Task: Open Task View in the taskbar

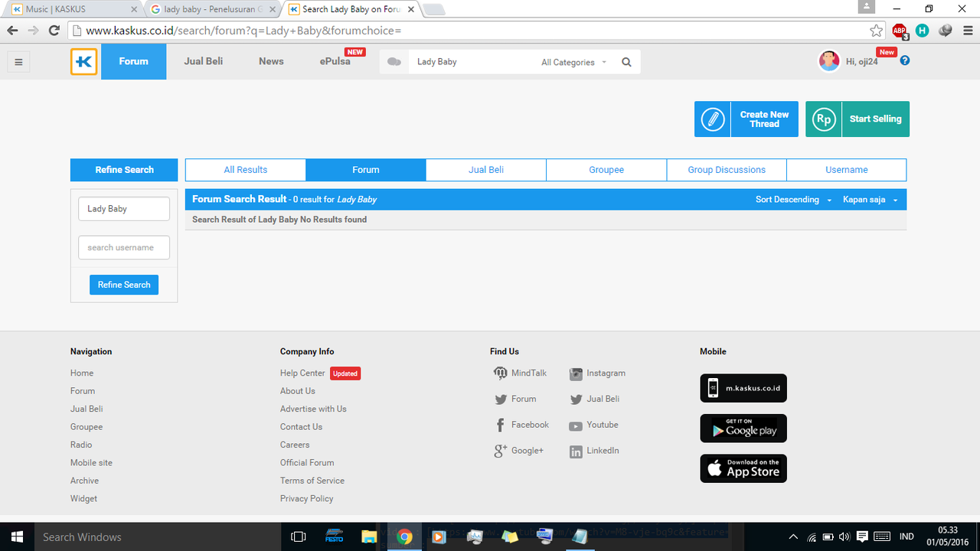Action: (x=299, y=536)
